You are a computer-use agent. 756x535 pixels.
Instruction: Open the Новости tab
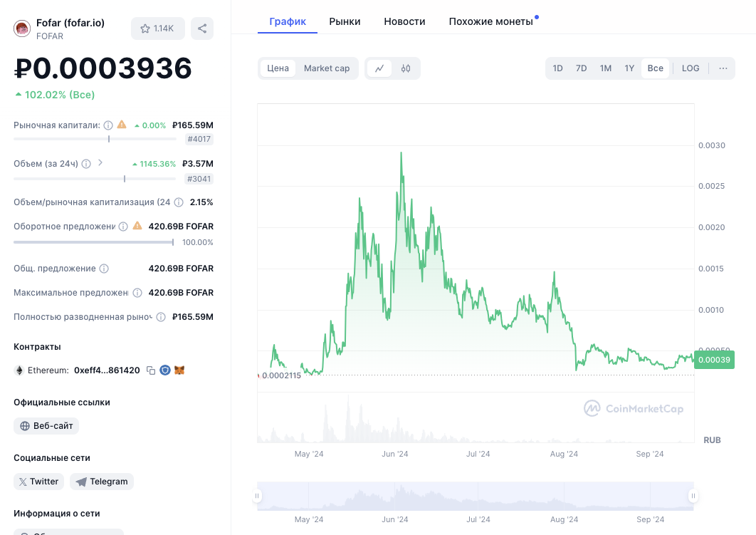(404, 21)
